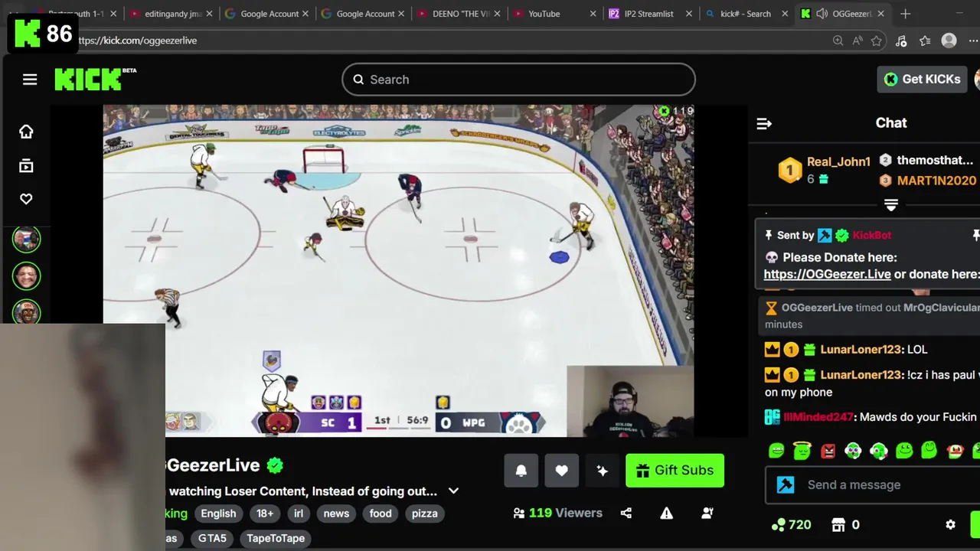Toggle follow heart button
The width and height of the screenshot is (980, 551).
(x=562, y=471)
